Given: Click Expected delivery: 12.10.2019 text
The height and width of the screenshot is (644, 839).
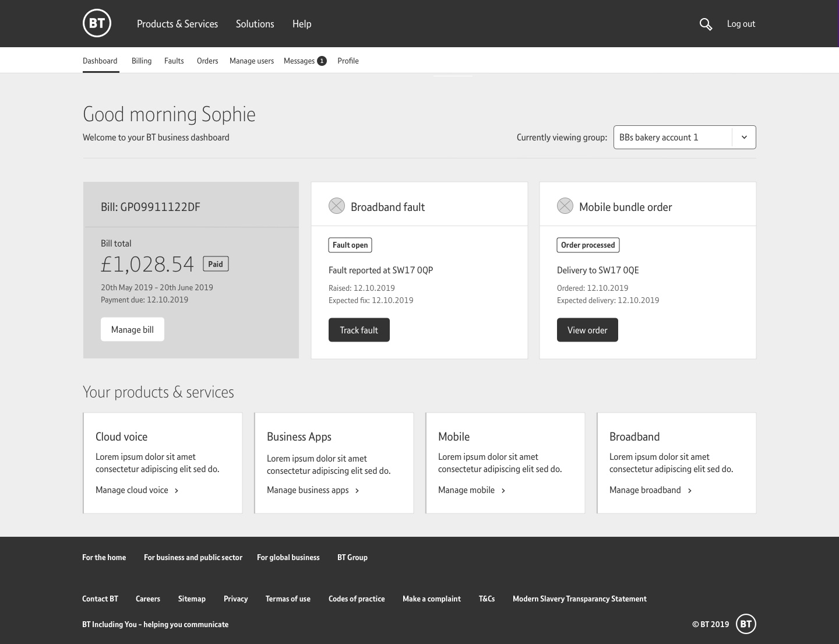Looking at the screenshot, I should pyautogui.click(x=608, y=300).
